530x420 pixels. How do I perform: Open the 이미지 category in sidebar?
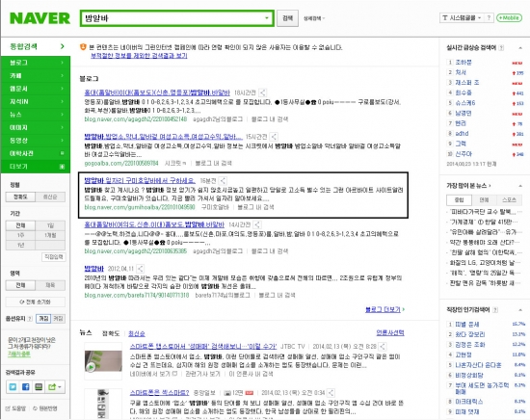36,128
